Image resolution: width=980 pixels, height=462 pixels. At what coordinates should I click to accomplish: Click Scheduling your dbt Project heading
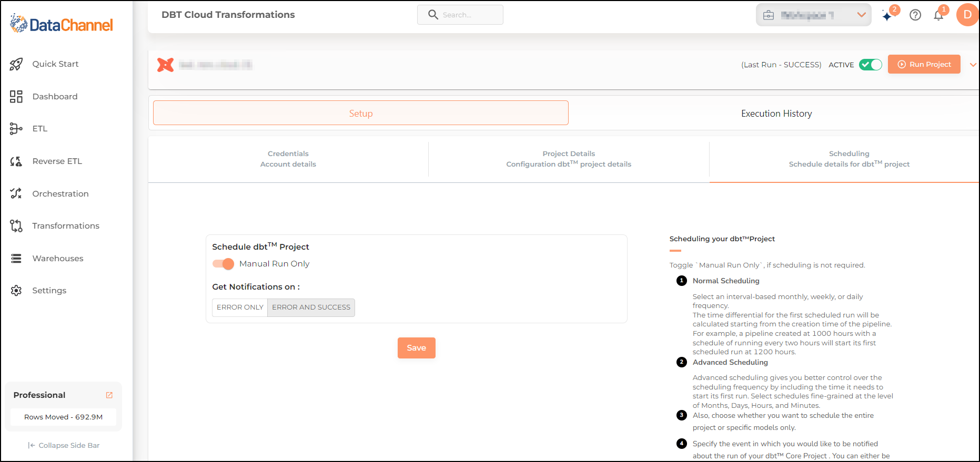pyautogui.click(x=722, y=239)
